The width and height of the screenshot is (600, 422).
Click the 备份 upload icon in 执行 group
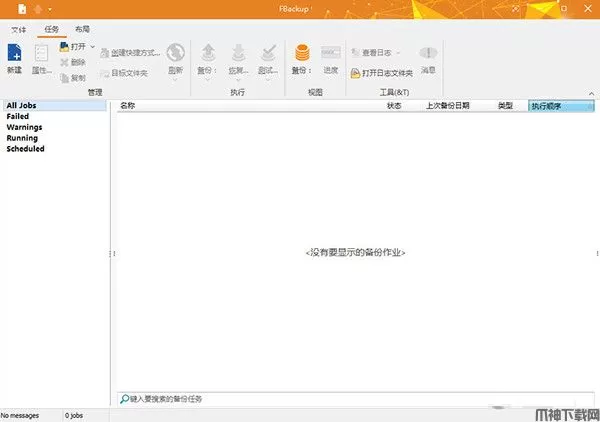(x=208, y=53)
